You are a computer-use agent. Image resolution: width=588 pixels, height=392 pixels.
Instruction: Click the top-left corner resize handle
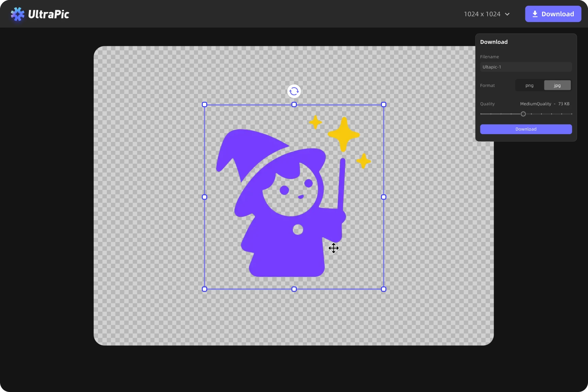click(x=205, y=104)
